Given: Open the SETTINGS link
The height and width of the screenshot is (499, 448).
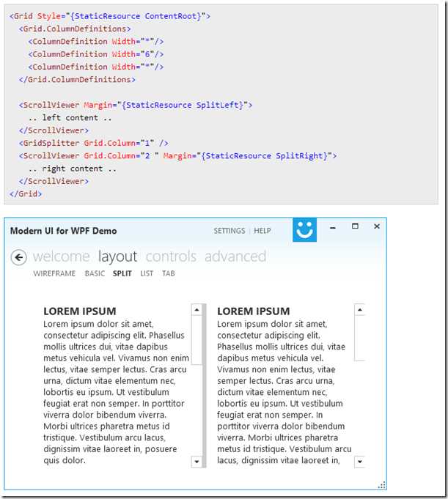Looking at the screenshot, I should pos(229,231).
